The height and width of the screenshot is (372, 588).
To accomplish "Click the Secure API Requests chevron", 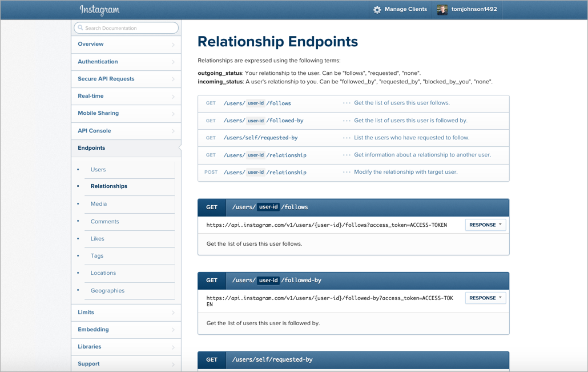I will click(173, 79).
